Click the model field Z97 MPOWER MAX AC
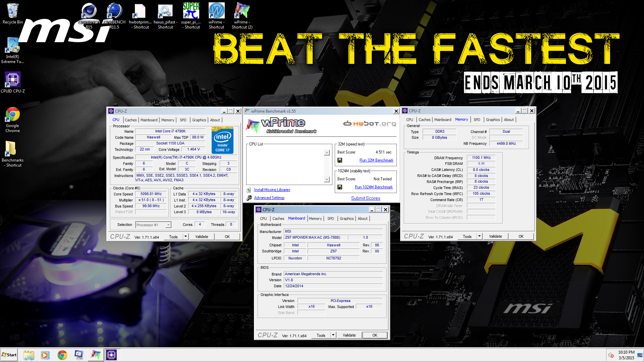This screenshot has height=362, width=644. pyautogui.click(x=316, y=237)
